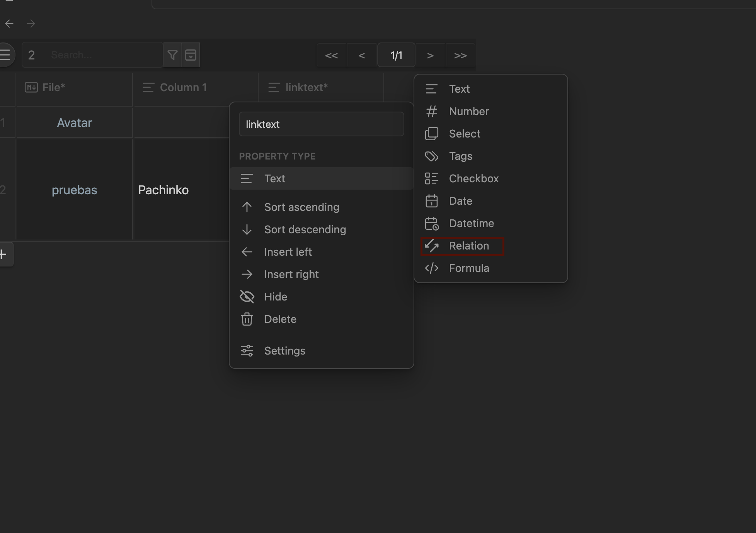Open the column Settings entry
Image resolution: width=756 pixels, height=533 pixels.
(x=284, y=350)
